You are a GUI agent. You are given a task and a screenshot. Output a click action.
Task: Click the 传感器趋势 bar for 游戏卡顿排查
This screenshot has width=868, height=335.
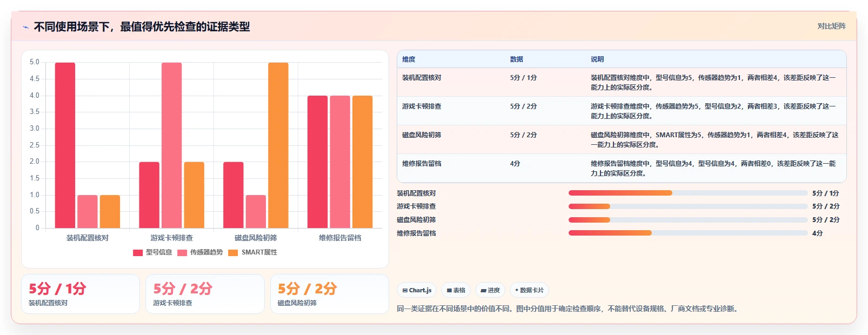click(172, 145)
